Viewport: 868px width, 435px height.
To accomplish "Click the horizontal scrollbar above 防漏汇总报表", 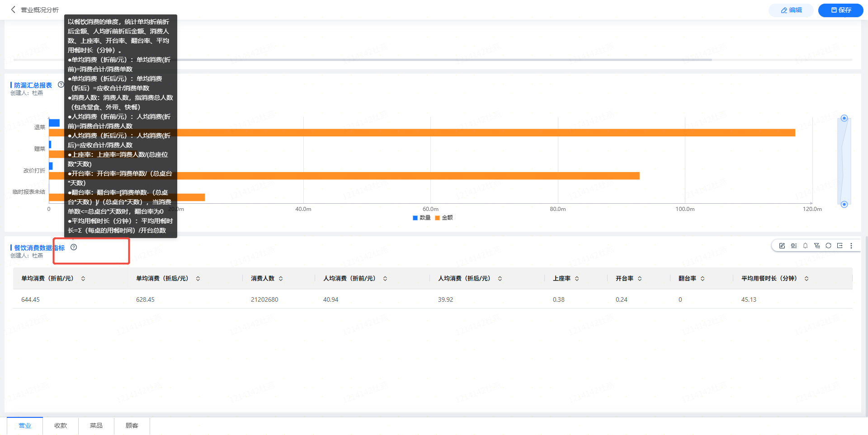I will (363, 60).
